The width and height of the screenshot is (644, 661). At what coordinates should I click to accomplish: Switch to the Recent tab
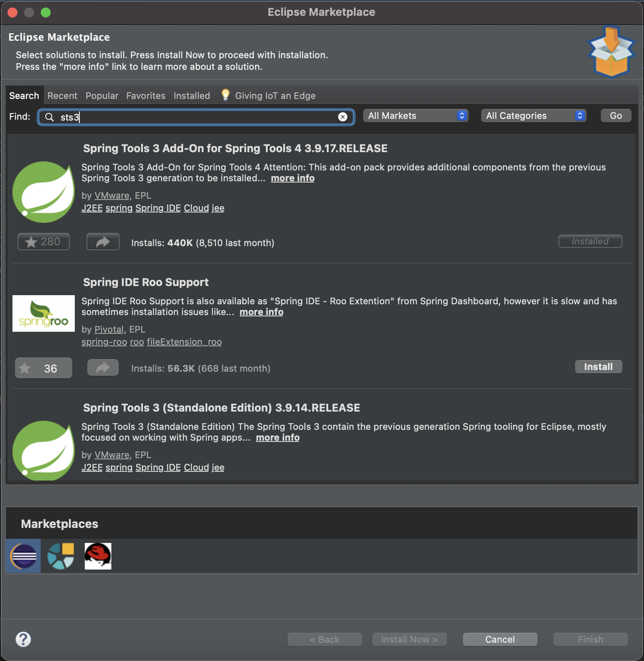pos(62,96)
